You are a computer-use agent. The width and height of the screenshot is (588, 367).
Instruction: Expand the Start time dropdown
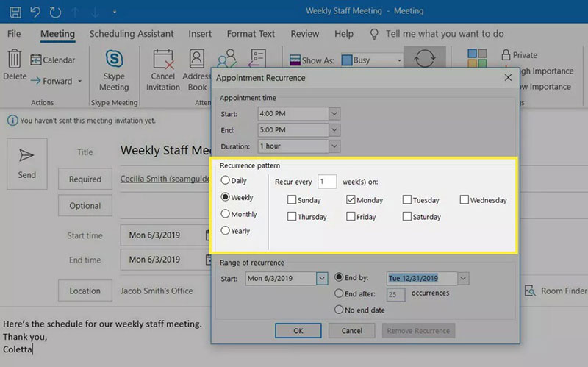point(334,114)
